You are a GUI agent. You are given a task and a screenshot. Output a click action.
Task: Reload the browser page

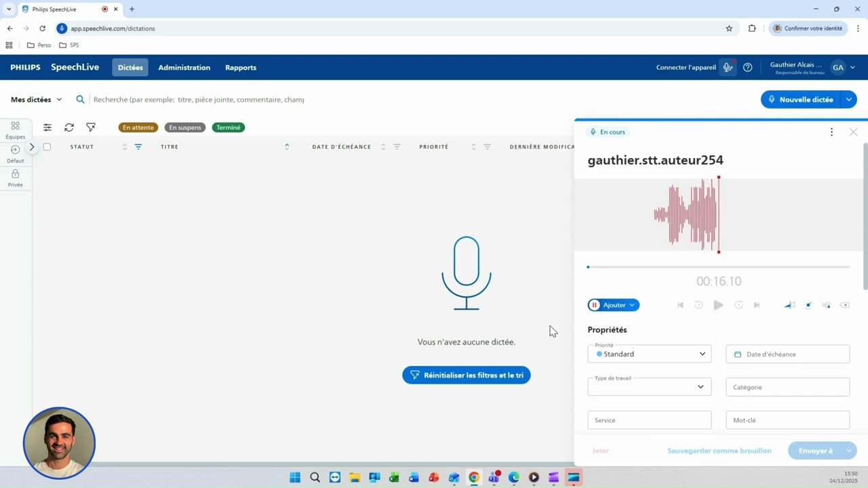(x=42, y=28)
